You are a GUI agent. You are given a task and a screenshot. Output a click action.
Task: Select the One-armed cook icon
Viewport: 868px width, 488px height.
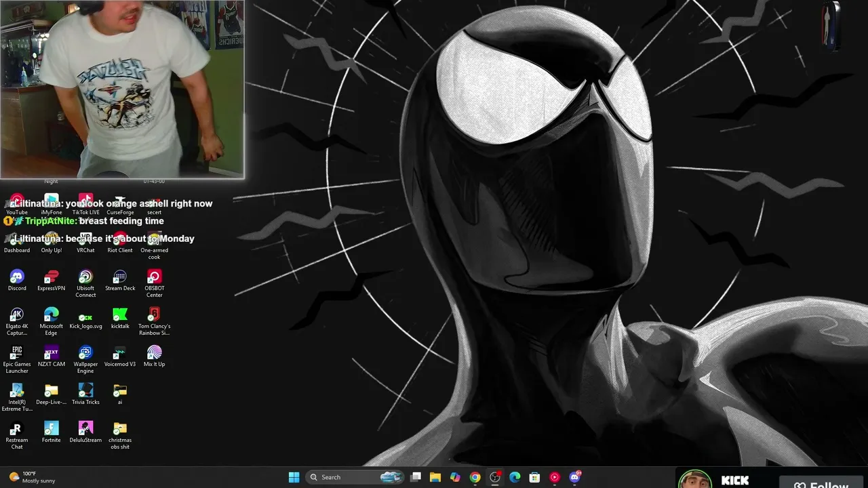click(x=155, y=245)
